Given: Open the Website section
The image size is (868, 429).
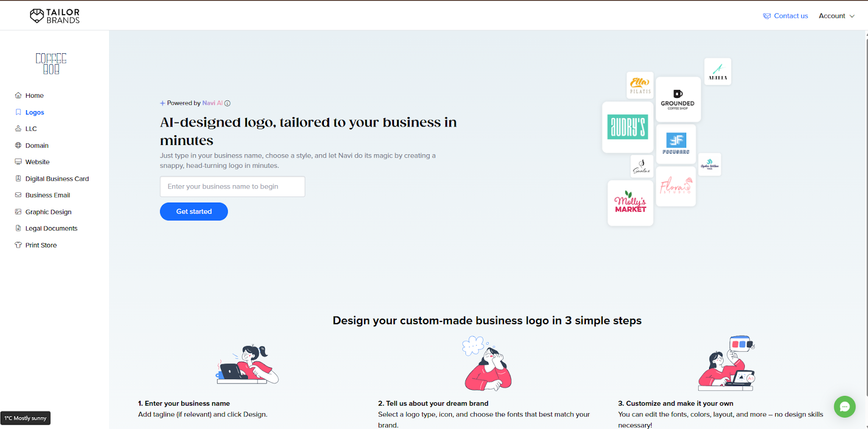Looking at the screenshot, I should tap(37, 162).
